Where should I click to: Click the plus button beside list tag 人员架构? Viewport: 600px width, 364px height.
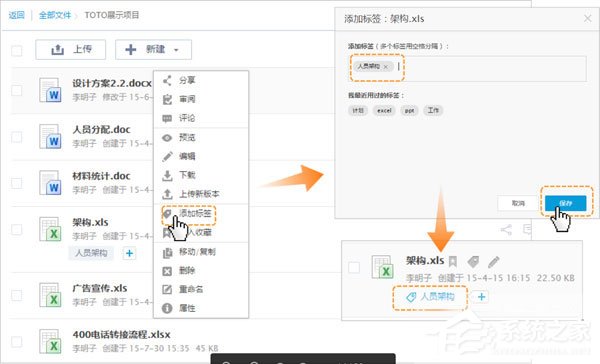[129, 253]
